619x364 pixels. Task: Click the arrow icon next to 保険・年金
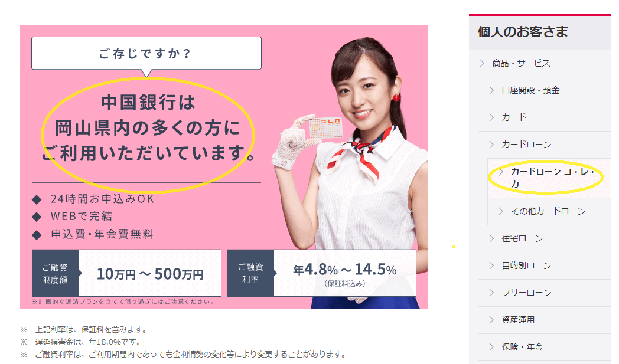point(491,347)
